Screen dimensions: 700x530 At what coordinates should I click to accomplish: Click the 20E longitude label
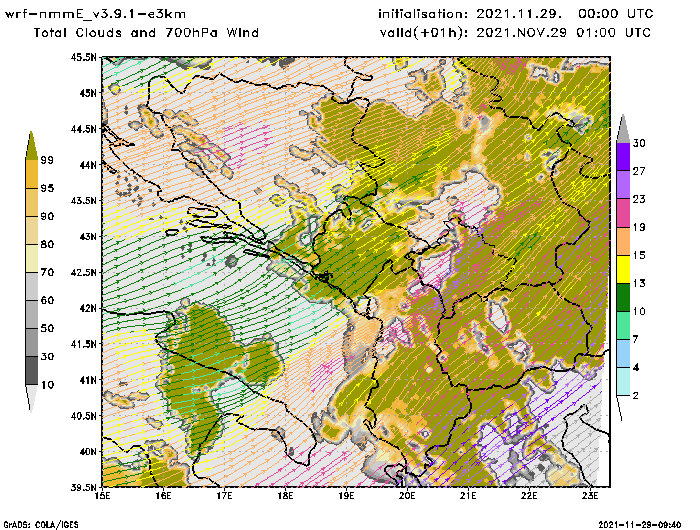click(x=407, y=496)
